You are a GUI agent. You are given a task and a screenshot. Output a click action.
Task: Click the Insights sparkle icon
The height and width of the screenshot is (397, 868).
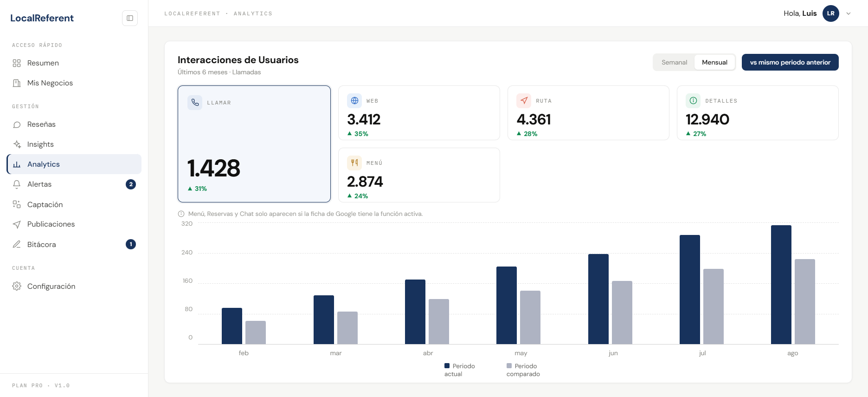click(x=17, y=144)
